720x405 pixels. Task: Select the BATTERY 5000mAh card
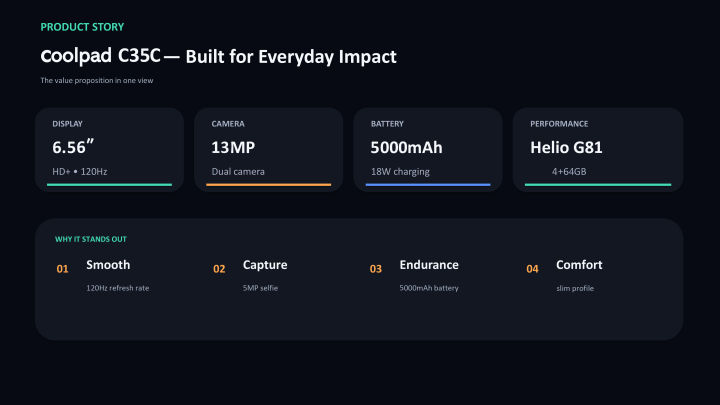click(428, 150)
